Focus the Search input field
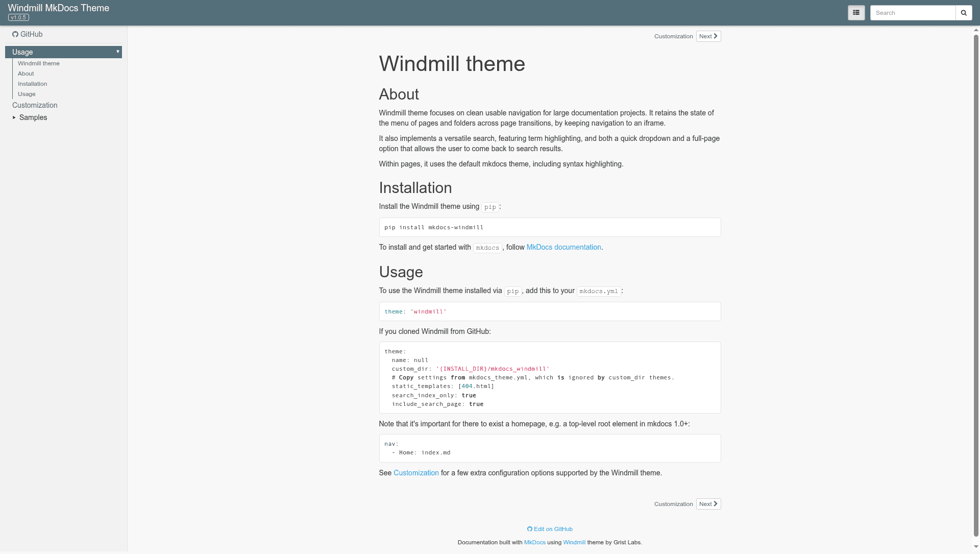 point(913,13)
